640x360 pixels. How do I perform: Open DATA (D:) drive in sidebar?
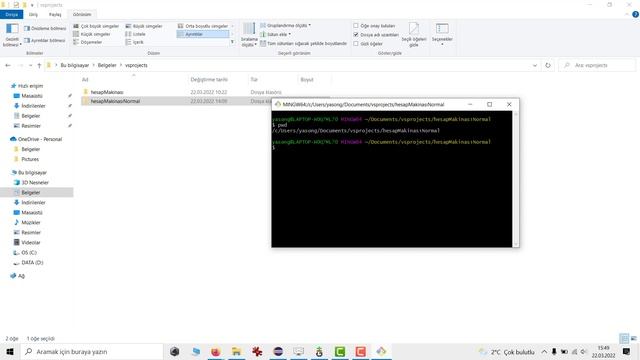point(32,262)
